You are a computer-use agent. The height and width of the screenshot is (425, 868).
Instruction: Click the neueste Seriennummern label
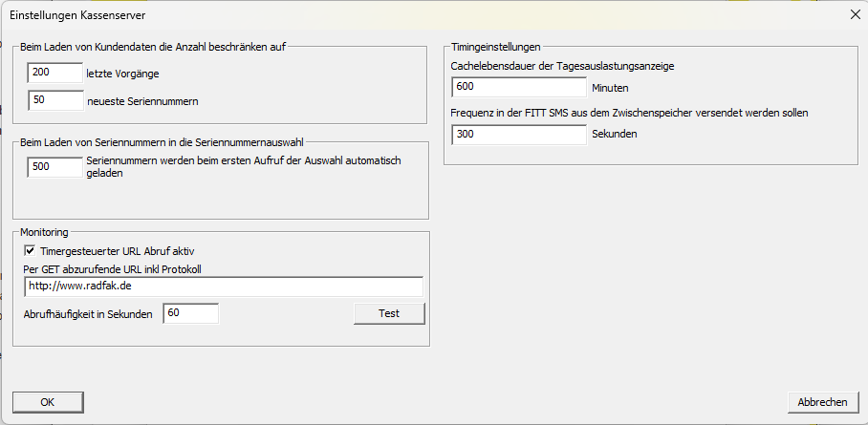143,100
